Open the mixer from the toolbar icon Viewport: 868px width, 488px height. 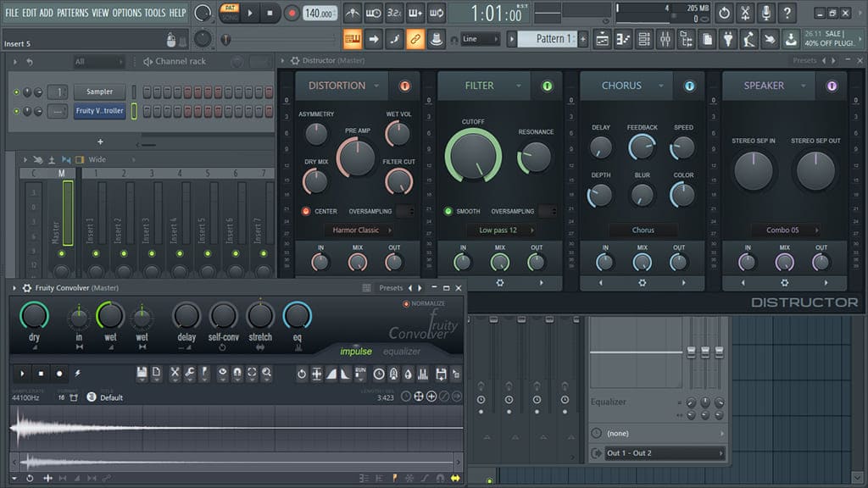point(665,39)
